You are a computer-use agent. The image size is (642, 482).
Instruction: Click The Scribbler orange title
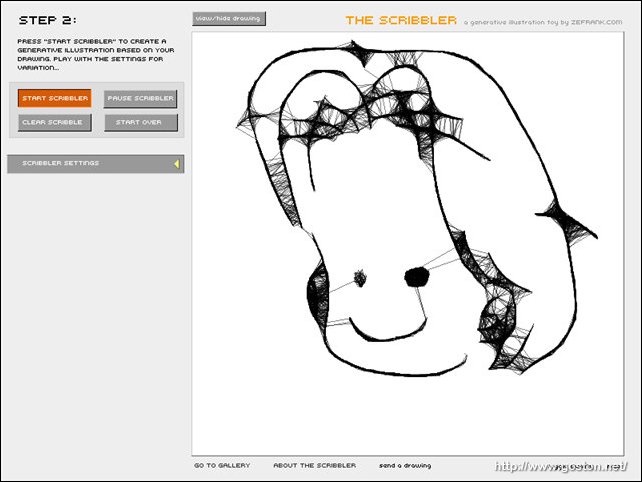pos(401,20)
